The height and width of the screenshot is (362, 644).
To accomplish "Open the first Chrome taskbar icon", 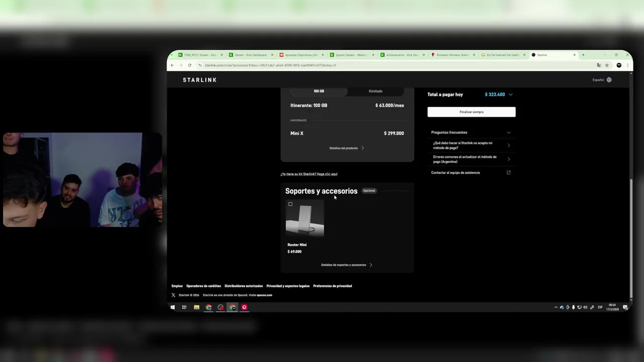I will click(209, 307).
